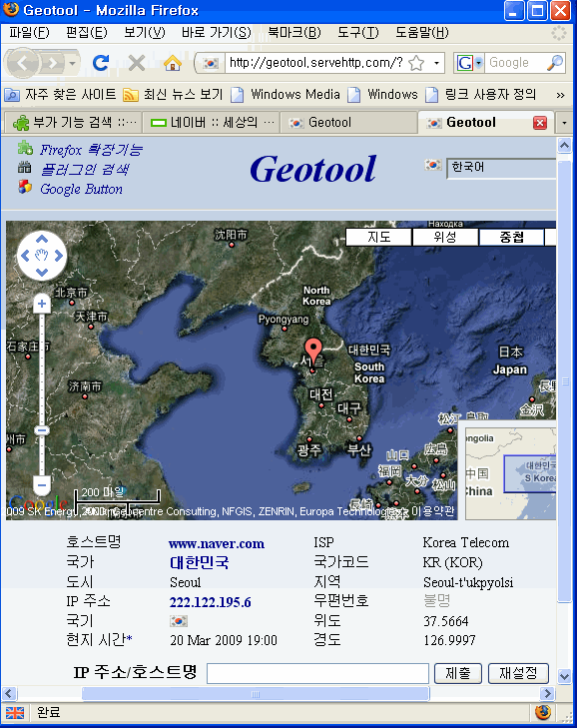
Task: Bookmark this page with star icon
Action: (x=416, y=63)
